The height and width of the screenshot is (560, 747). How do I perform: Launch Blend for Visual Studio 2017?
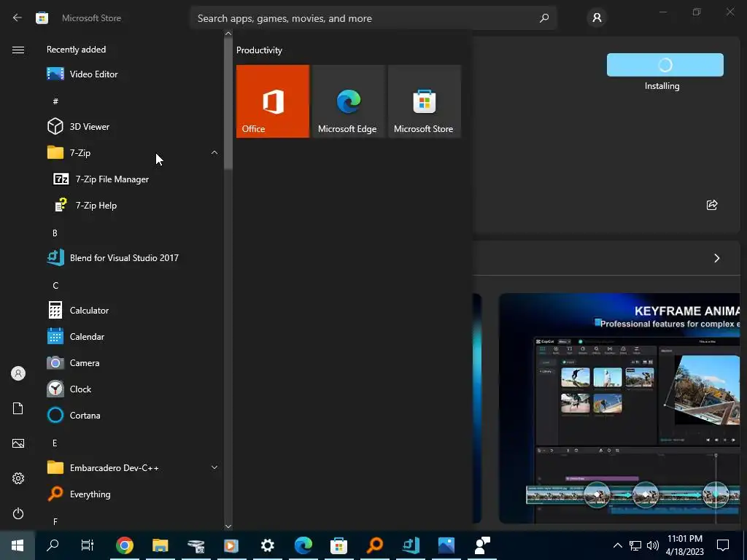point(133,258)
